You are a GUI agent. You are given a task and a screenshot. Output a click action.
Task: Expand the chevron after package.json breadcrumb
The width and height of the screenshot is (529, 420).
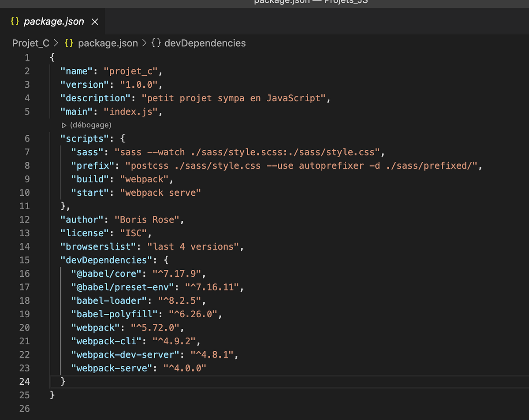(x=143, y=43)
